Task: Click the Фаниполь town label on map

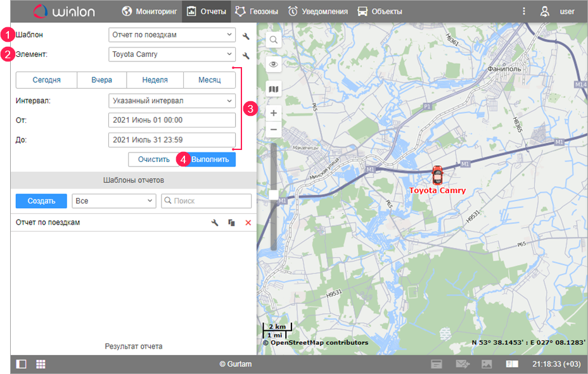Action: (x=504, y=69)
